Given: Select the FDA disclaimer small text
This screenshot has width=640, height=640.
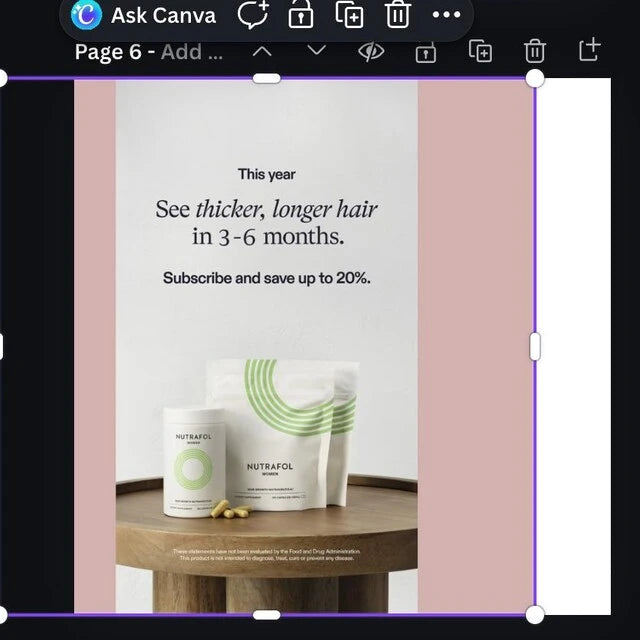Looking at the screenshot, I should [267, 555].
